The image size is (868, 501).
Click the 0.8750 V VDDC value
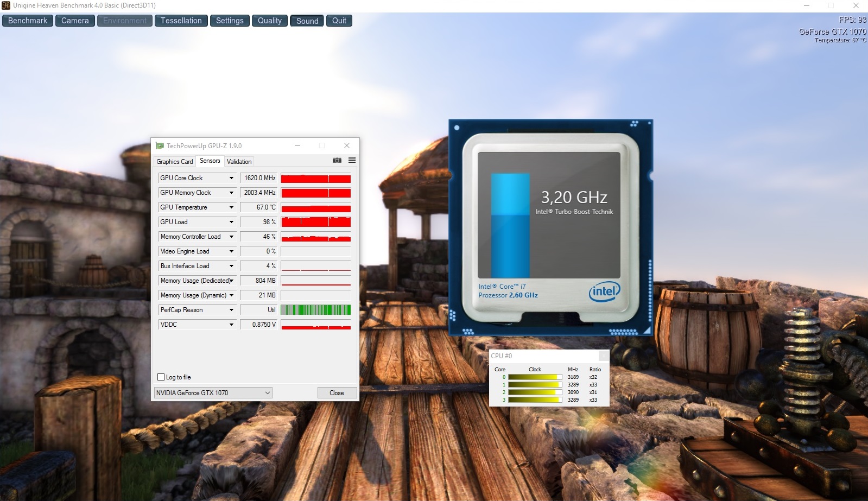[x=259, y=325]
